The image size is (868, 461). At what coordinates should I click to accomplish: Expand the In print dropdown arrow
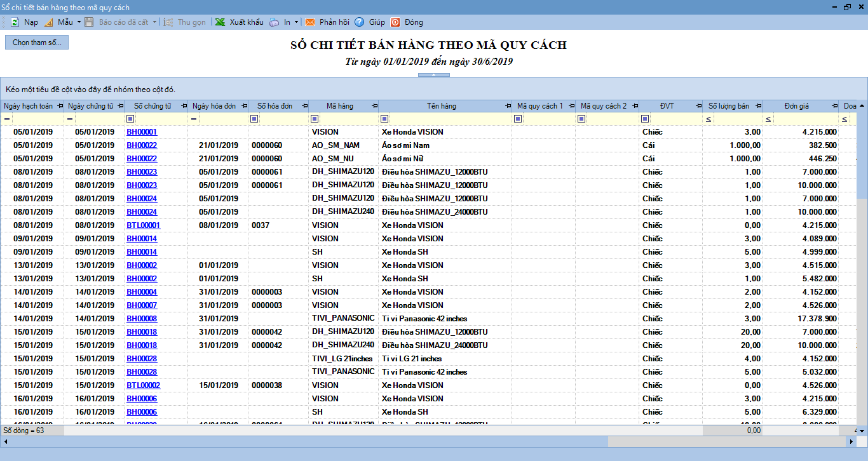coord(297,22)
